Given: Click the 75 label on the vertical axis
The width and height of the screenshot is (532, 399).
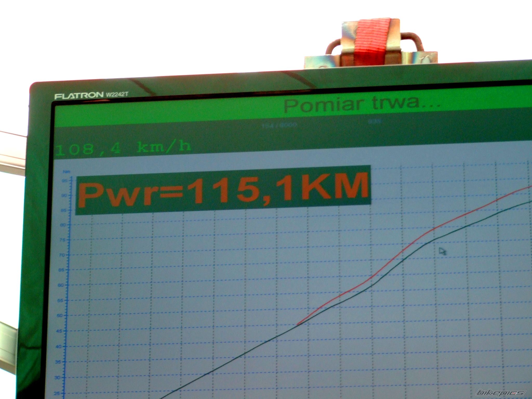Looking at the screenshot, I should tap(62, 240).
